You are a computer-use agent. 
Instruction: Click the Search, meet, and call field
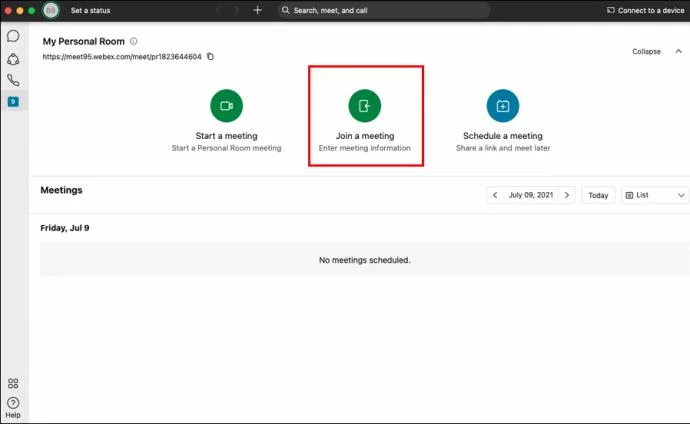tap(384, 10)
